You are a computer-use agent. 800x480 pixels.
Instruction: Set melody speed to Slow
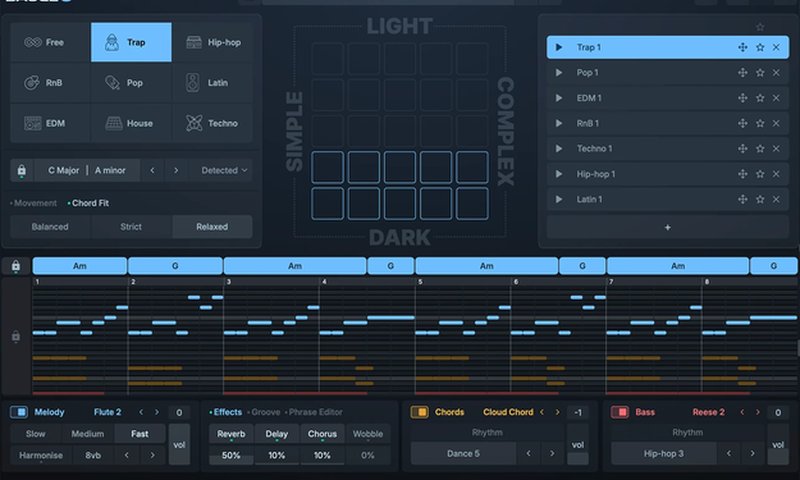coord(36,434)
